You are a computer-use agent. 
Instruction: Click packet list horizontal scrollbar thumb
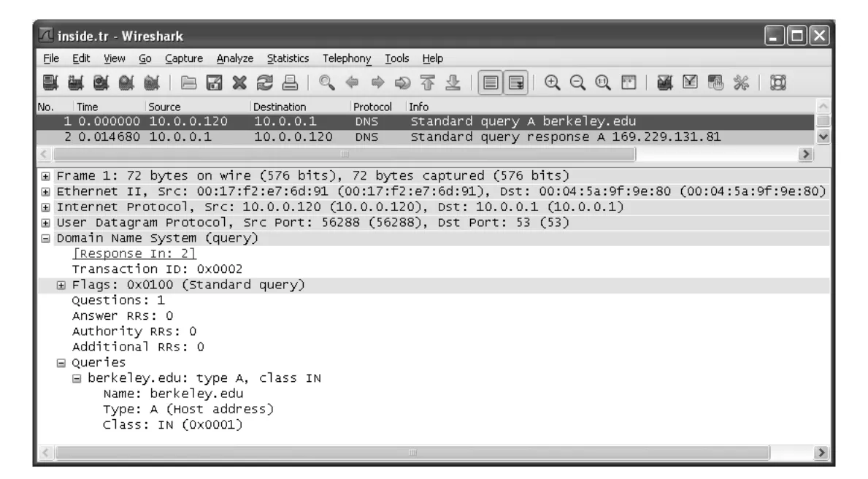point(345,154)
